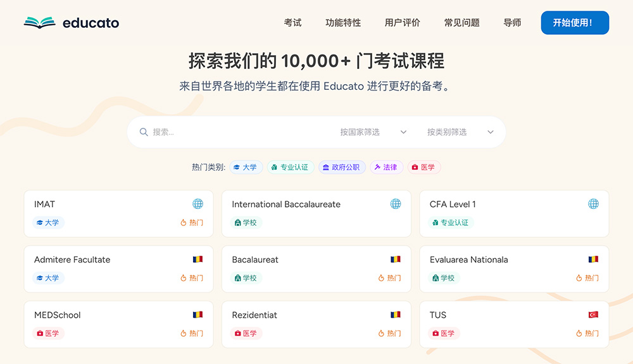Click the Romanian flag on Bacalaureat card
The height and width of the screenshot is (364, 633).
pos(396,259)
